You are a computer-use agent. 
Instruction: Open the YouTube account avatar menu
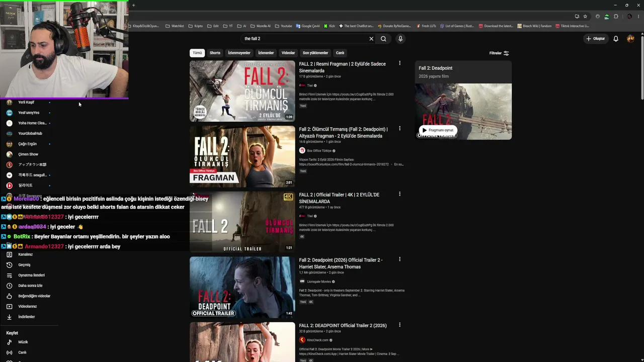(x=631, y=39)
